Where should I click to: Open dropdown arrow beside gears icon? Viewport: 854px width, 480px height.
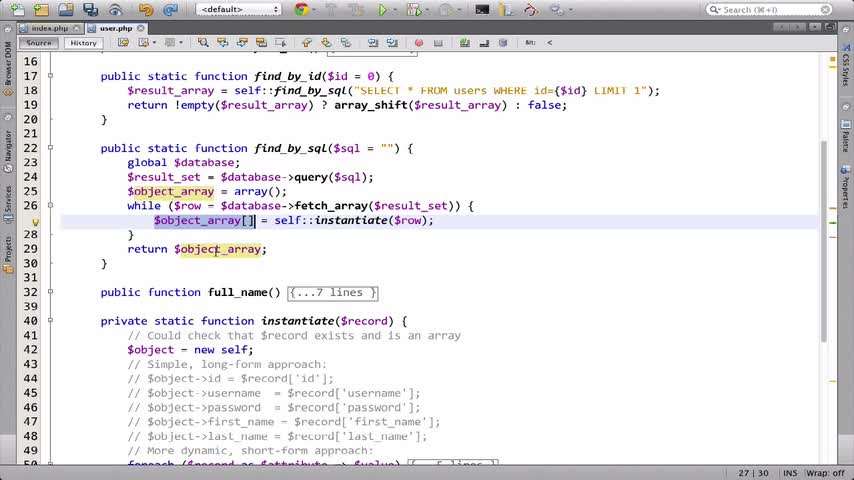click(x=570, y=10)
